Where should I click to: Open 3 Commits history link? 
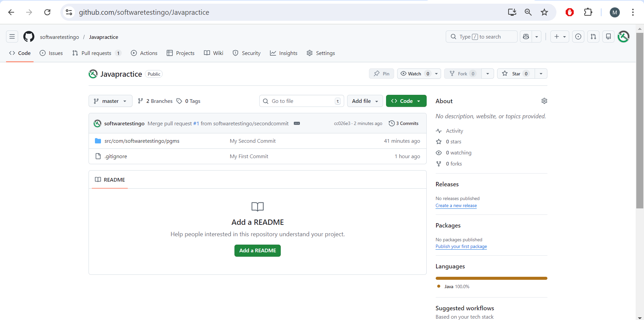coord(404,123)
